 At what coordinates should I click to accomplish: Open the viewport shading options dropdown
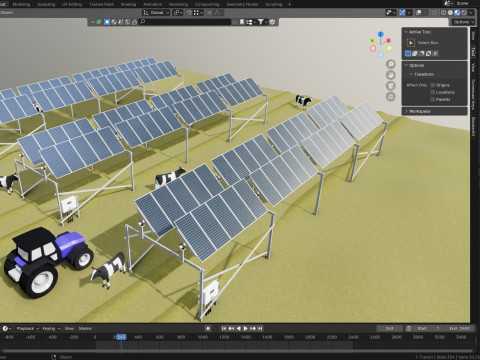[471, 13]
